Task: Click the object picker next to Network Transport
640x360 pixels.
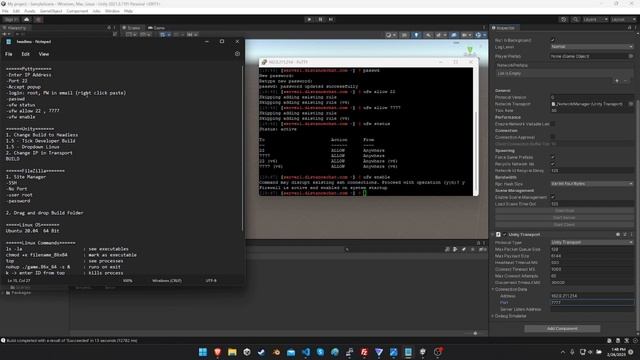Action: click(x=631, y=104)
